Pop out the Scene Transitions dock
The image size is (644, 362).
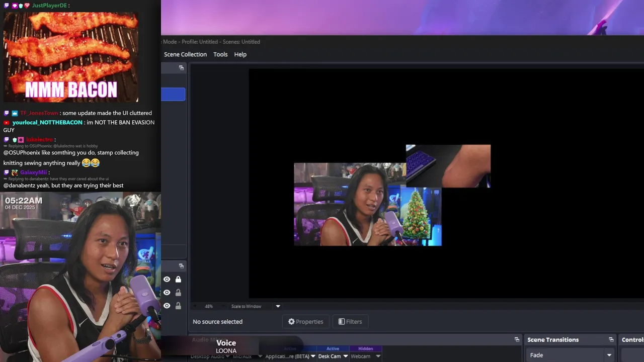pos(611,340)
